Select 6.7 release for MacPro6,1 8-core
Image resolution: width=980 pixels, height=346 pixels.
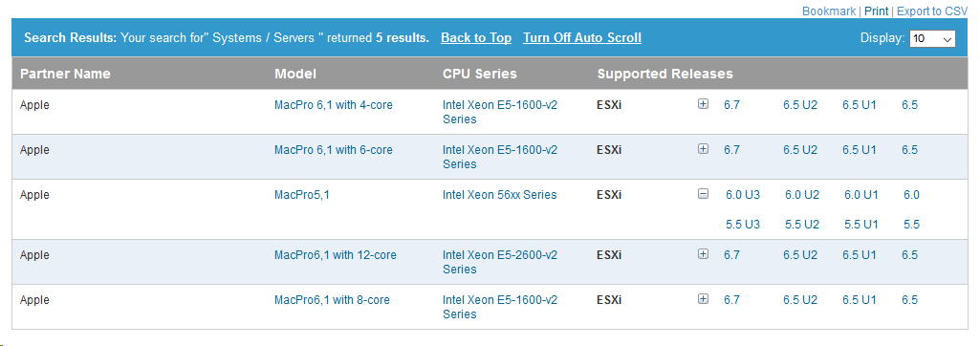point(731,300)
